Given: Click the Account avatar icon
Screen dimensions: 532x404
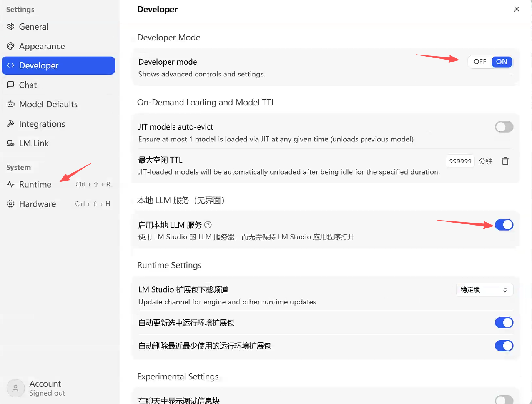Looking at the screenshot, I should pyautogui.click(x=16, y=388).
